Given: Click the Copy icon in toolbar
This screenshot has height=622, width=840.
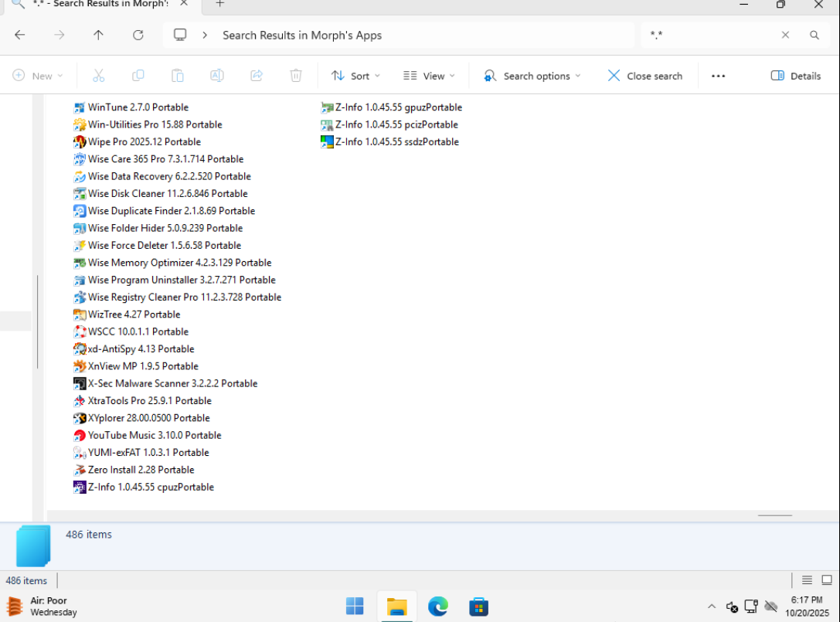Looking at the screenshot, I should pyautogui.click(x=138, y=76).
